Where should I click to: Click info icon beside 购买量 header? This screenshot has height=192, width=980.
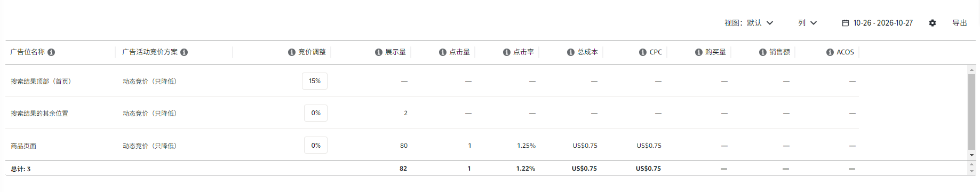tap(699, 52)
